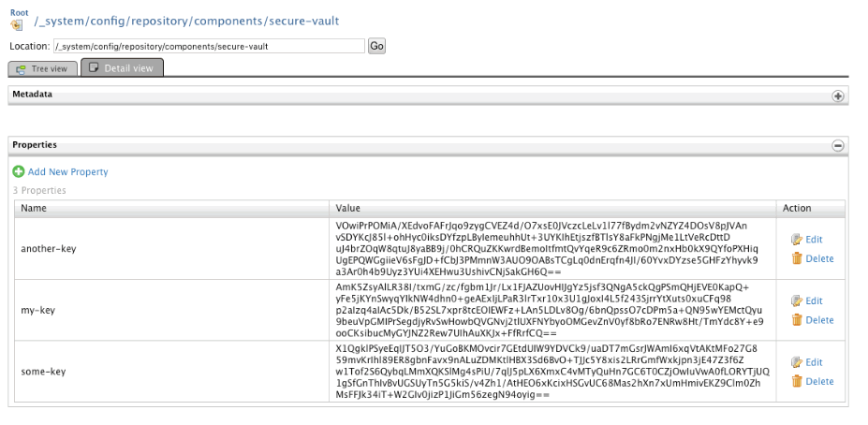Screen dimensions: 868x425
Task: Click the Delete link for some-key
Action: click(819, 382)
